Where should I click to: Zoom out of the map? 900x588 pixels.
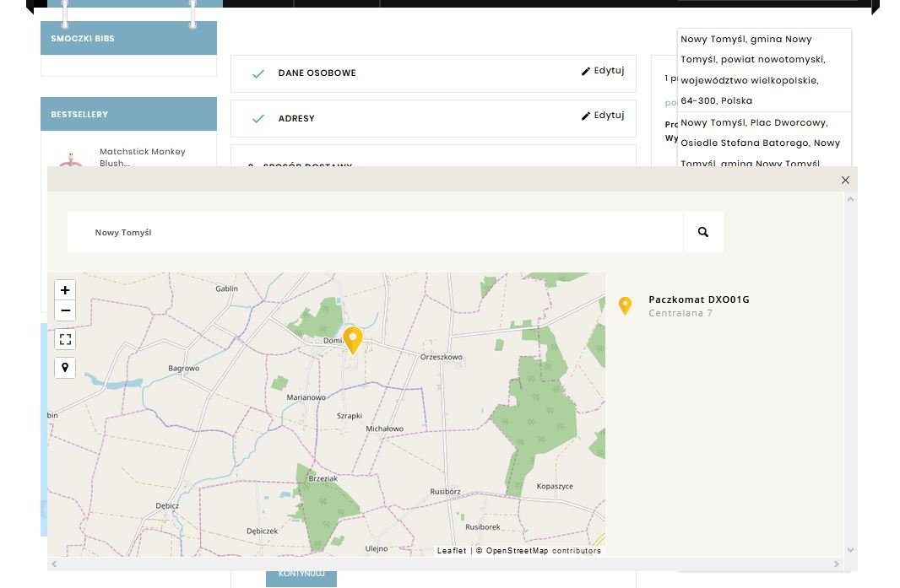pyautogui.click(x=65, y=311)
